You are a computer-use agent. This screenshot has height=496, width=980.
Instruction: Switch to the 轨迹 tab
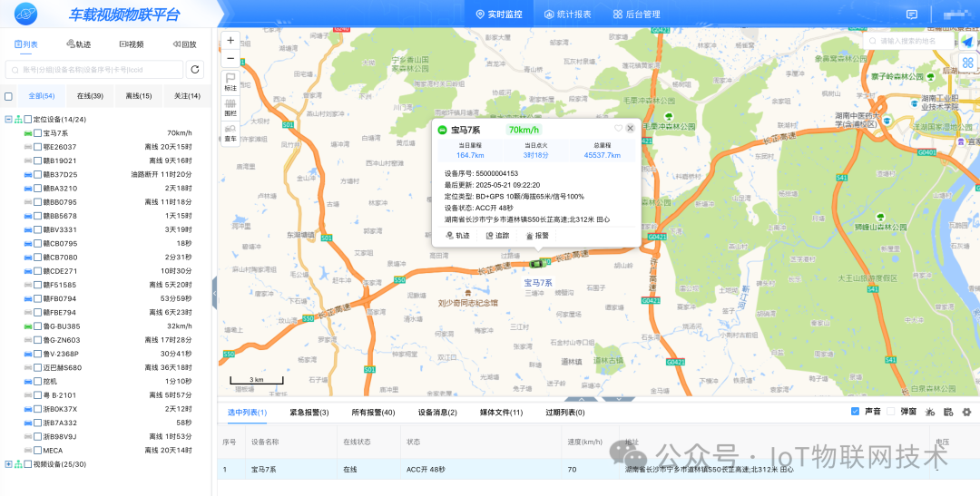pos(78,44)
